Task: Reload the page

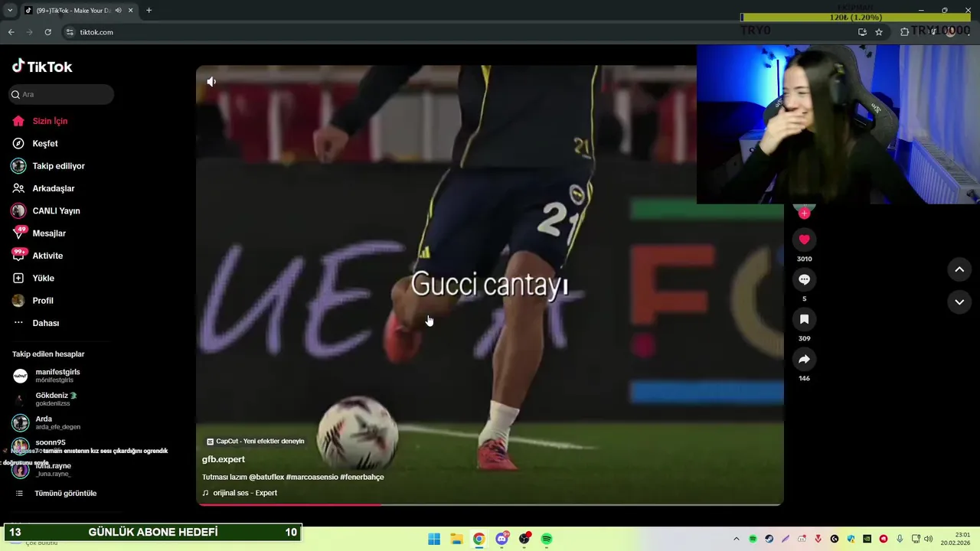Action: [47, 32]
